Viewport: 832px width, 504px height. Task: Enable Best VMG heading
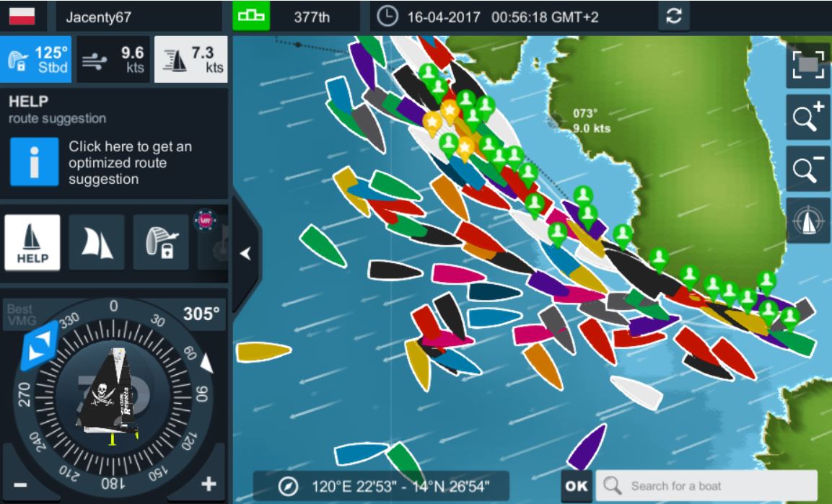point(22,315)
